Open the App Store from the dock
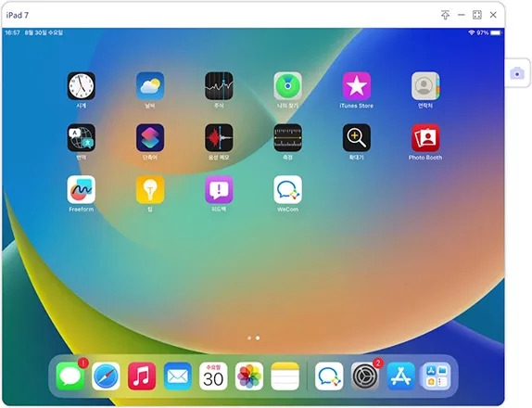 point(400,376)
